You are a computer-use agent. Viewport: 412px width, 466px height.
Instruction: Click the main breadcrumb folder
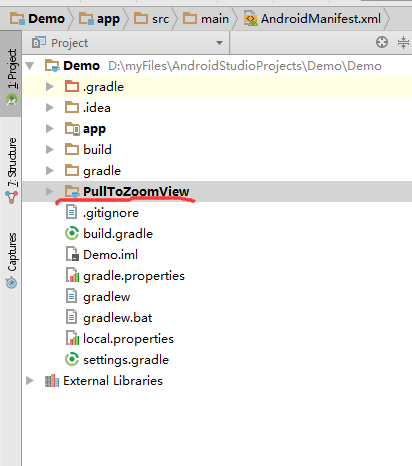click(x=206, y=19)
